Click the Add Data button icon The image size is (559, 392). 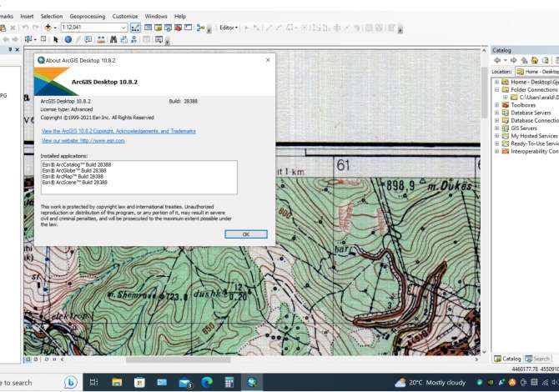[48, 28]
